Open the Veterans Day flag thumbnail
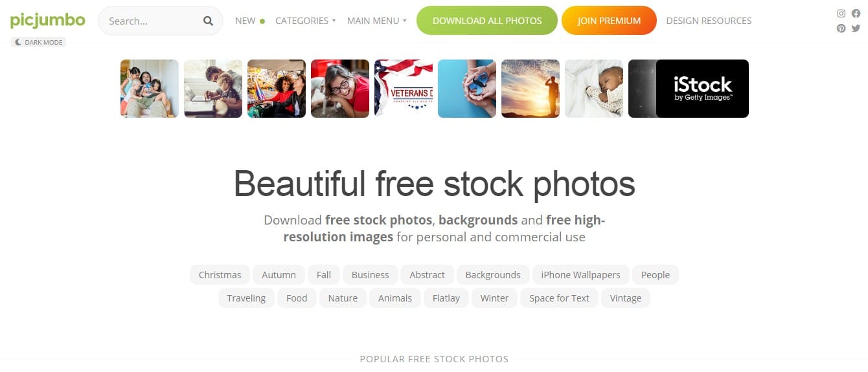The height and width of the screenshot is (372, 868). pos(404,89)
